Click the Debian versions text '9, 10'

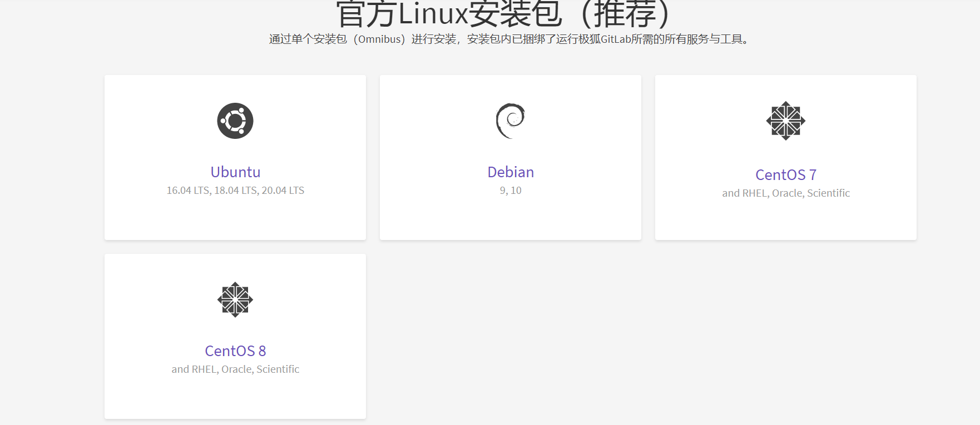[x=511, y=191]
